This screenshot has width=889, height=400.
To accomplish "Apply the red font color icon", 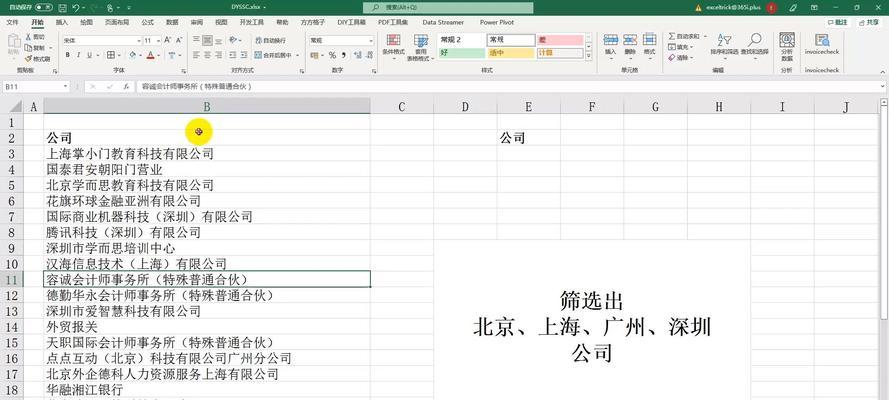I will click(x=150, y=56).
